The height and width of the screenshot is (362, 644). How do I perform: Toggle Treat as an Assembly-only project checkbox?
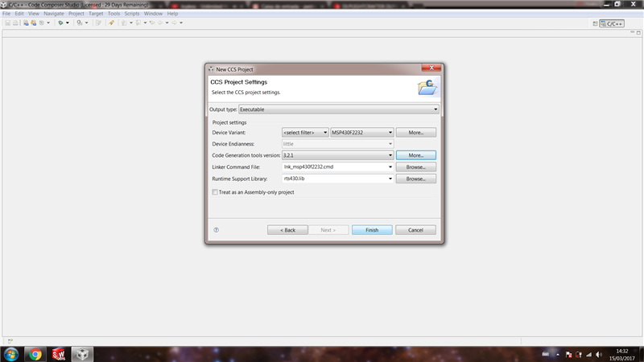coord(215,192)
